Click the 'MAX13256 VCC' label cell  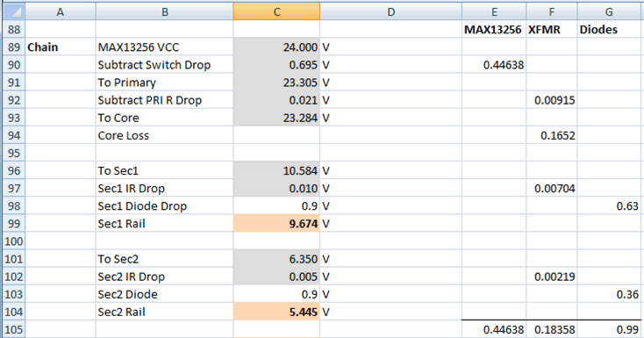tap(164, 47)
